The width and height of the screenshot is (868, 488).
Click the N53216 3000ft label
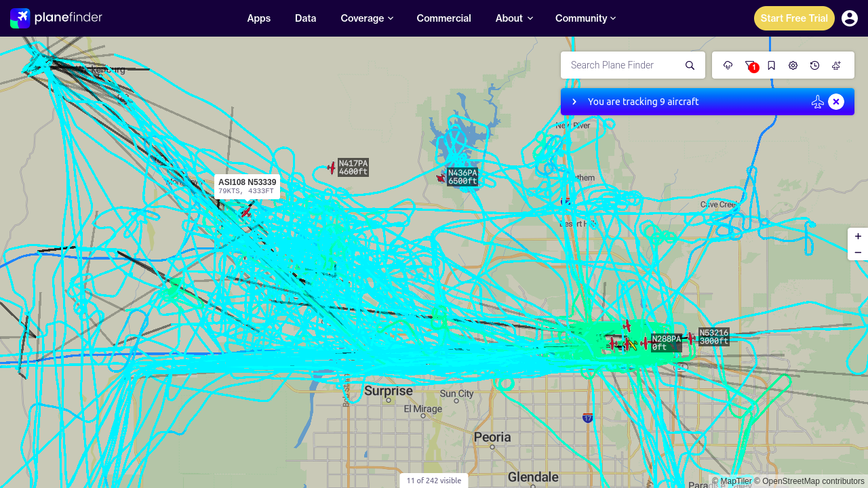(714, 337)
